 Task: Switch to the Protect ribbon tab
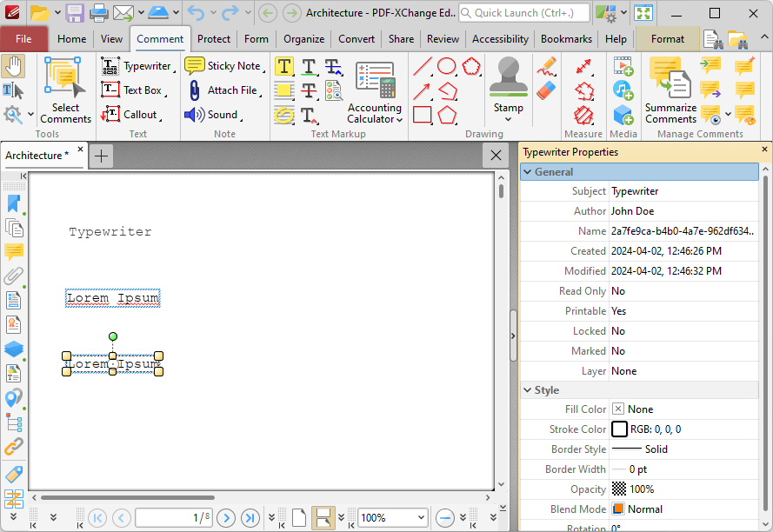tap(213, 39)
